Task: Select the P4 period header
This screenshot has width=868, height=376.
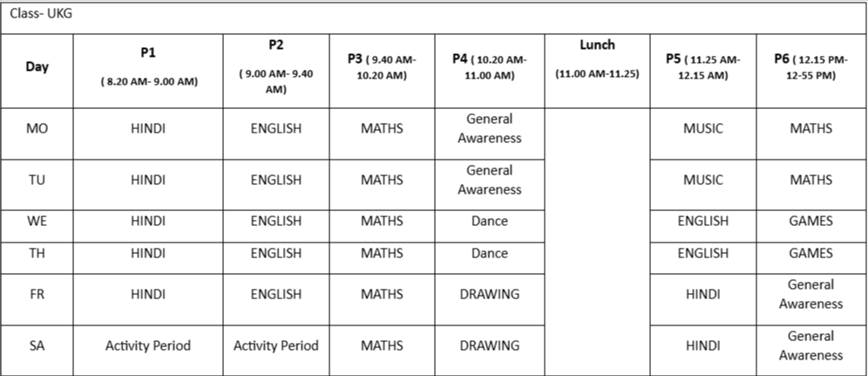Action: (489, 67)
